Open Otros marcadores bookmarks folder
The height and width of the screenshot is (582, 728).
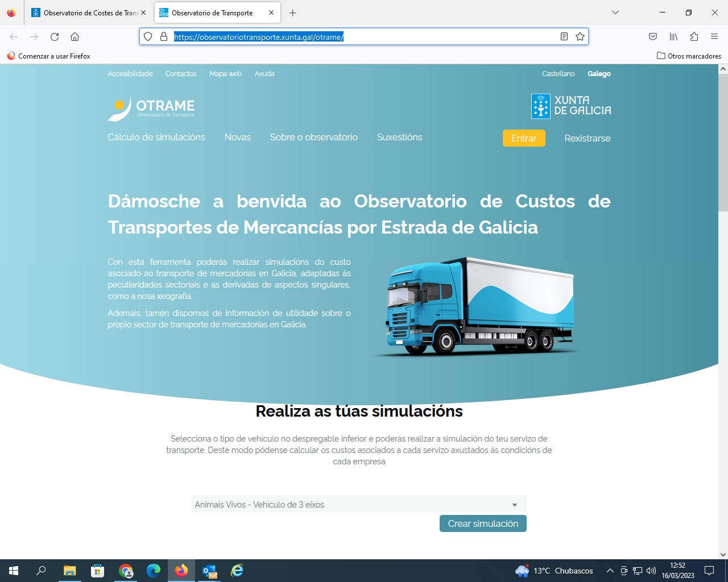pyautogui.click(x=689, y=56)
